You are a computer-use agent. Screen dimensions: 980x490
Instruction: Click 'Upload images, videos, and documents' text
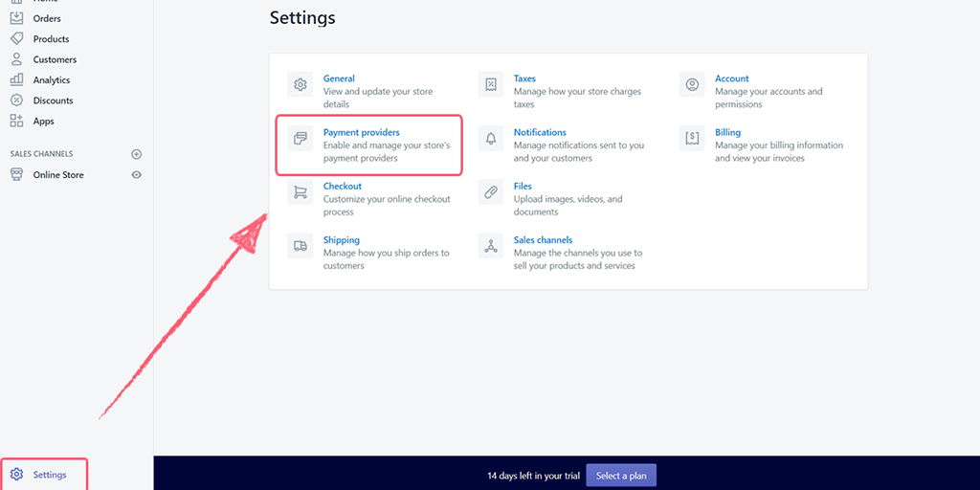(x=568, y=206)
